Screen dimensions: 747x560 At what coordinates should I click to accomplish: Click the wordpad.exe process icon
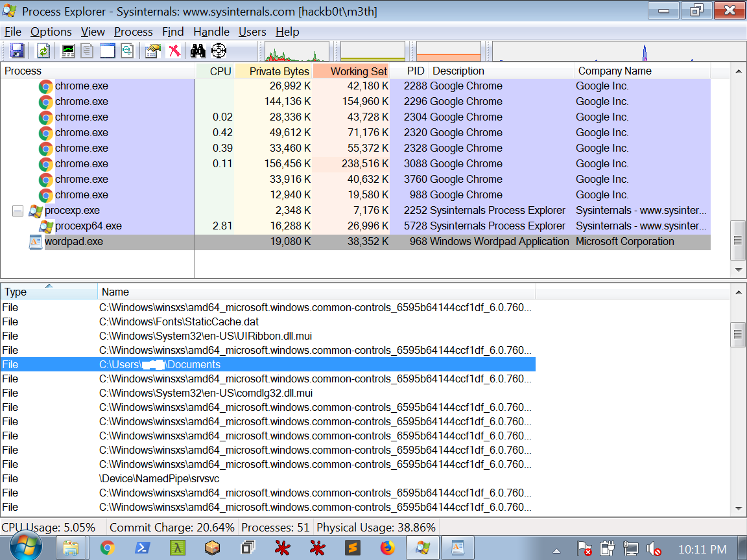point(36,242)
